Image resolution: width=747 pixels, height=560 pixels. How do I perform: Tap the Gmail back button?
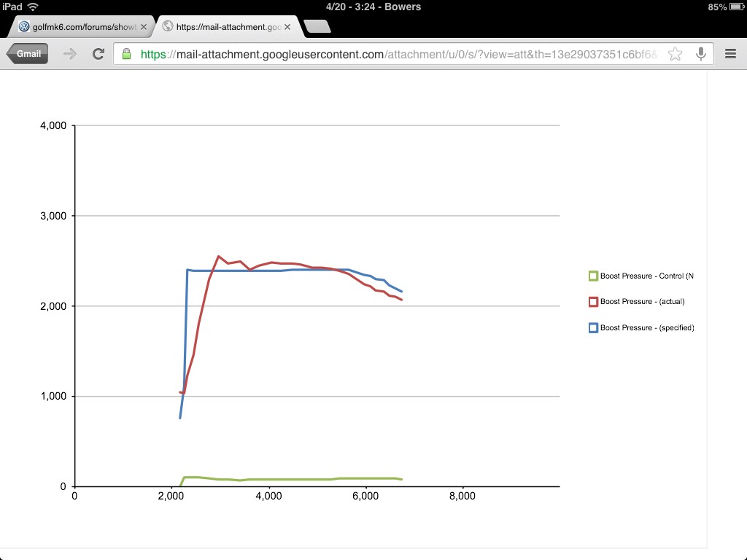28,54
